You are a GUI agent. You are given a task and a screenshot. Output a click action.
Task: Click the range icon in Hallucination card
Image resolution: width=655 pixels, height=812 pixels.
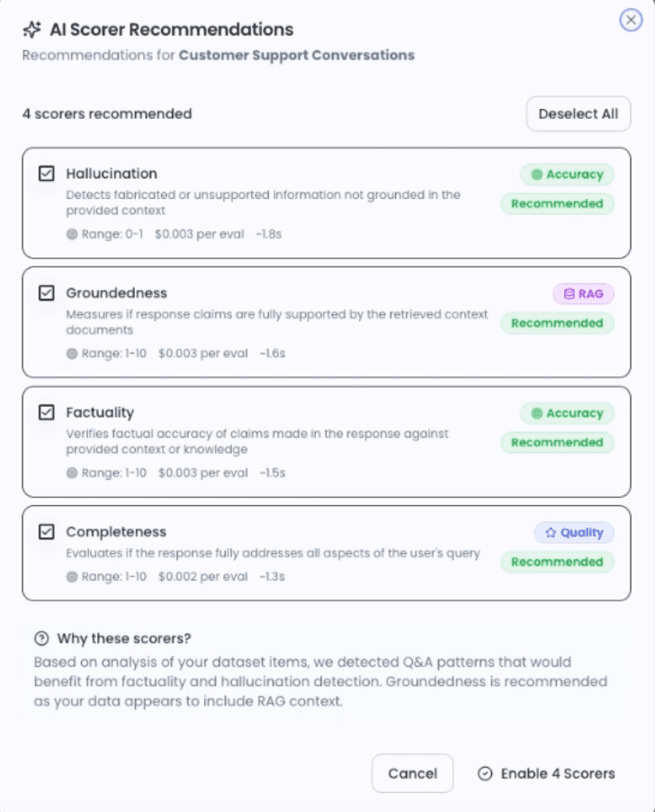click(x=72, y=234)
